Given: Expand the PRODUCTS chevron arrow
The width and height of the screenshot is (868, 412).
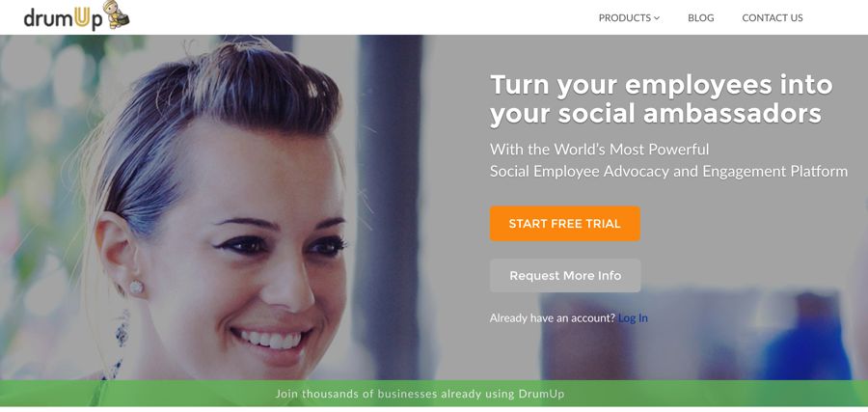Looking at the screenshot, I should (657, 18).
